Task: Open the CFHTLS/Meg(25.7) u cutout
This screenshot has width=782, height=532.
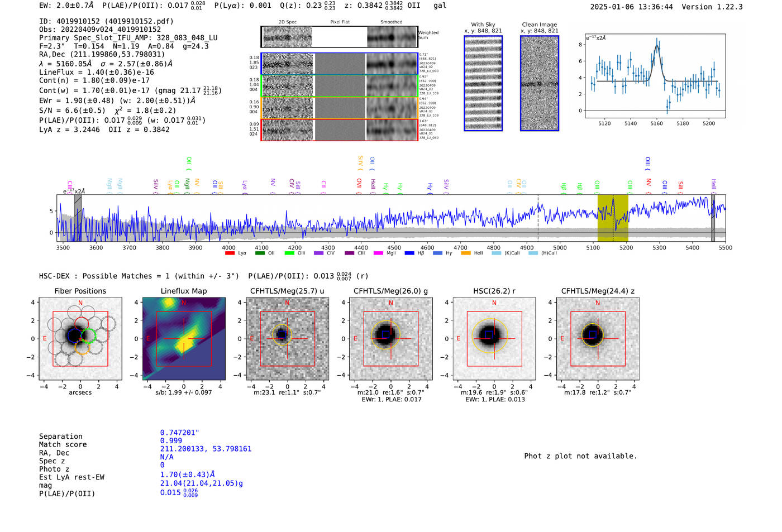Action: pos(287,339)
